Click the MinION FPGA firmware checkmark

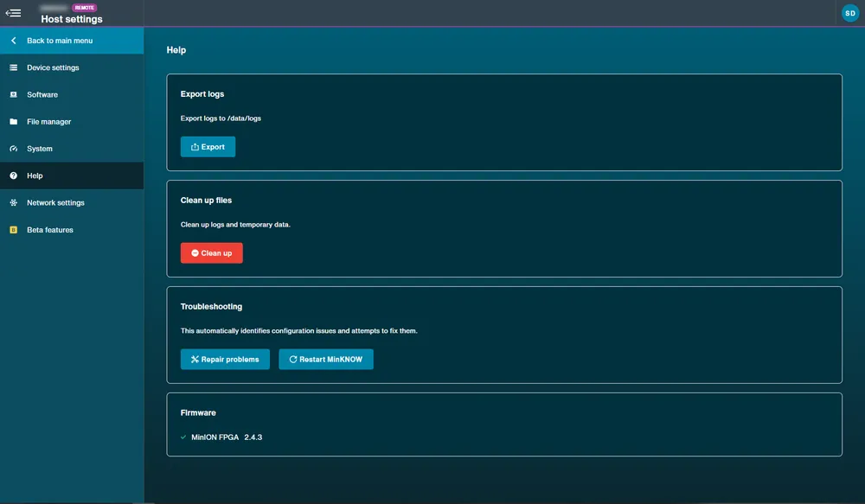tap(183, 437)
